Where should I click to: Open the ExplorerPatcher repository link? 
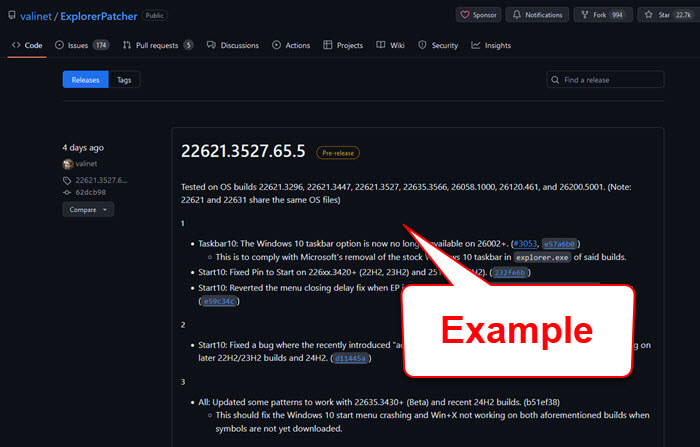[x=99, y=16]
